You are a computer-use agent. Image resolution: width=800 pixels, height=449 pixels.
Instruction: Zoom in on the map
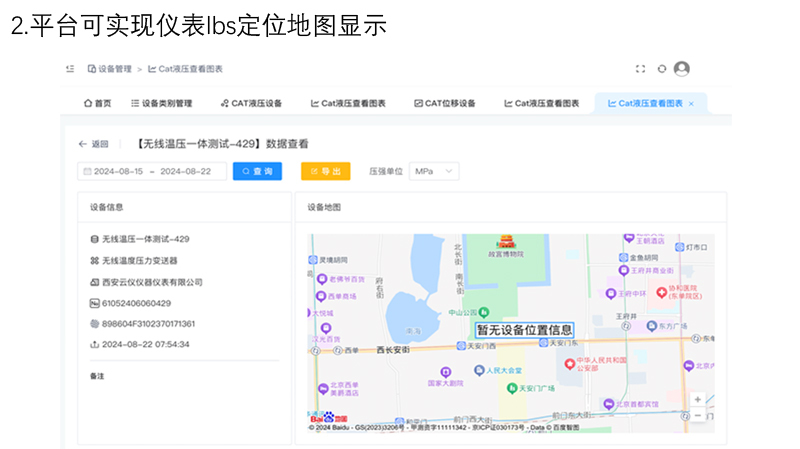[x=697, y=399]
